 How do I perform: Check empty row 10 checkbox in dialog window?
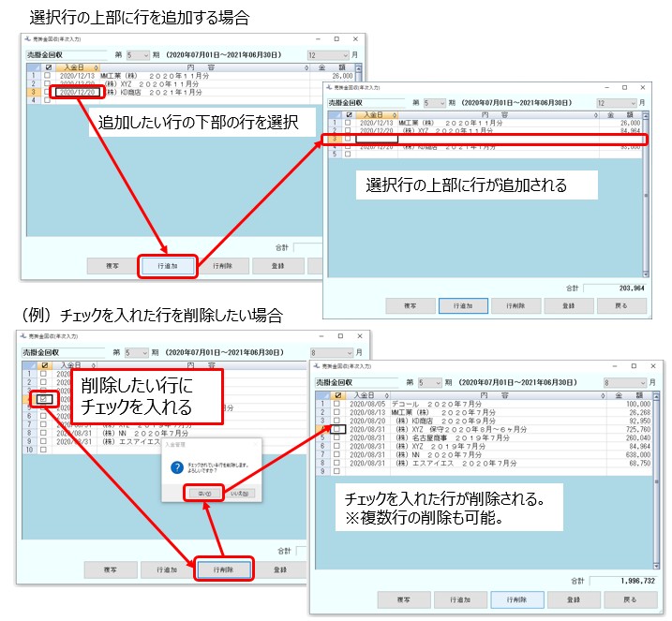coord(43,450)
